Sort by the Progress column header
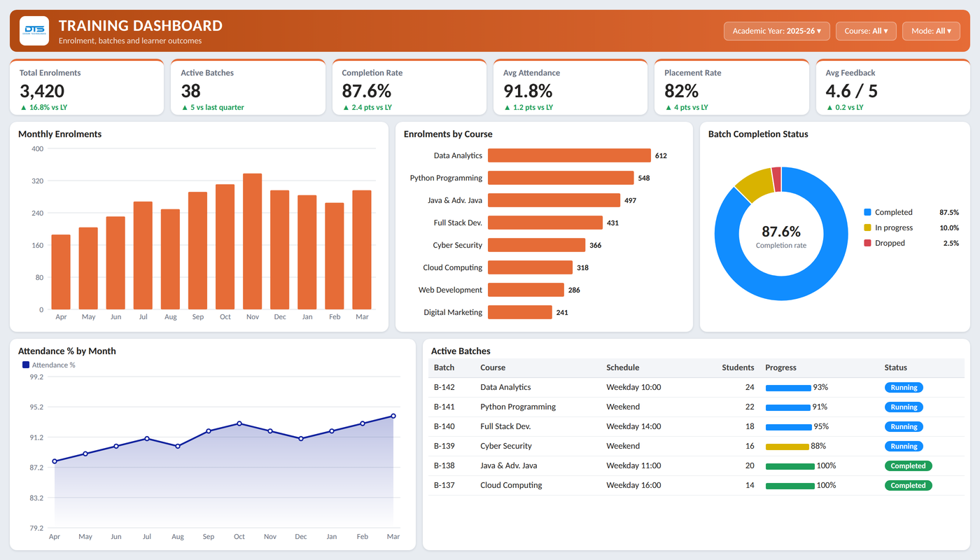The image size is (980, 560). 780,367
